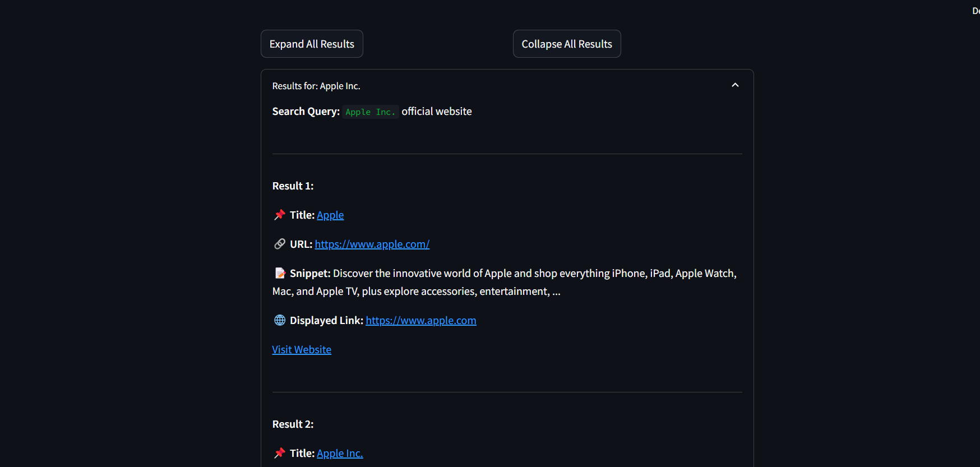Click the Result 1: heading
This screenshot has height=467, width=980.
point(293,186)
